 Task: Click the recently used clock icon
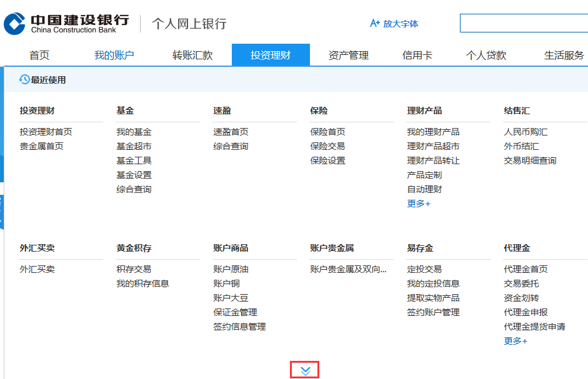pos(24,79)
